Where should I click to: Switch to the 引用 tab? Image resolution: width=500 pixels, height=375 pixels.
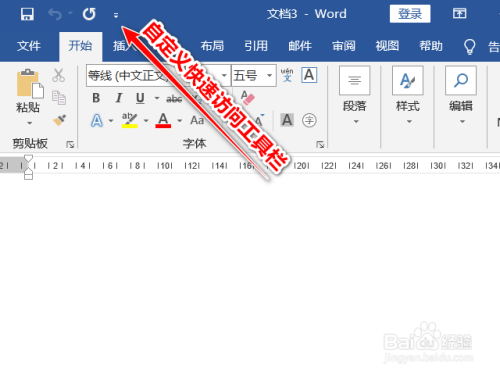coord(256,46)
